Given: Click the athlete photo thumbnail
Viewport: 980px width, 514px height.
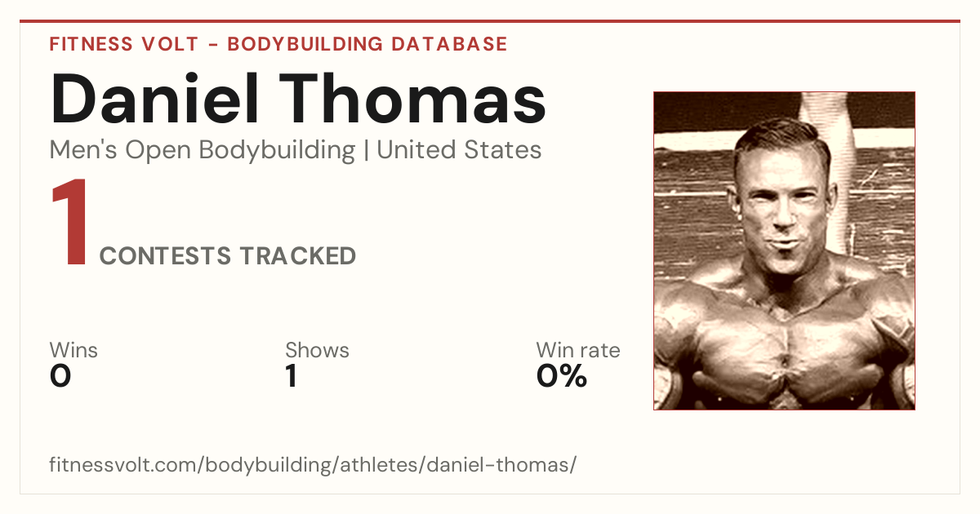Looking at the screenshot, I should (784, 250).
